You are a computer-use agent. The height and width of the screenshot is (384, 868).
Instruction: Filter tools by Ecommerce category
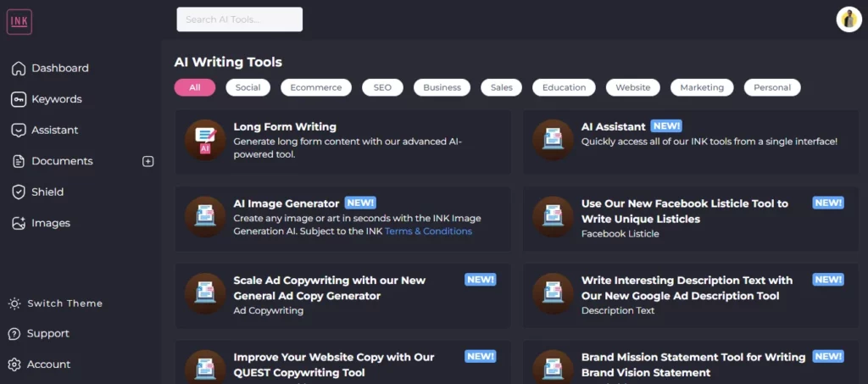pos(316,87)
